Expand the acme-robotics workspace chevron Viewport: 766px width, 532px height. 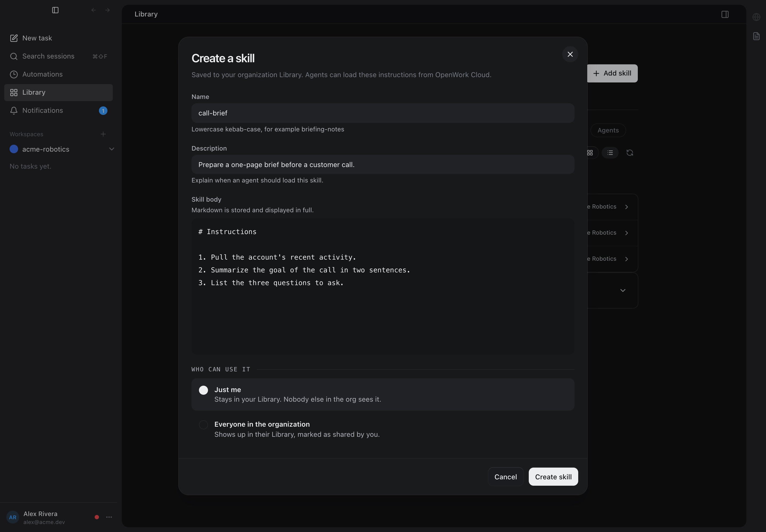[x=112, y=149]
